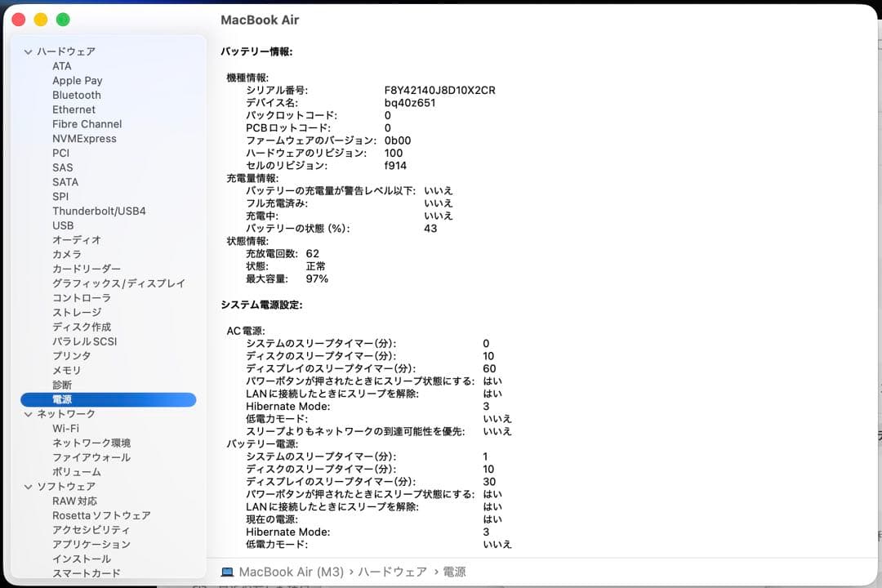The width and height of the screenshot is (882, 588).
Task: Click the 状態 value 正常
Action: 315,266
